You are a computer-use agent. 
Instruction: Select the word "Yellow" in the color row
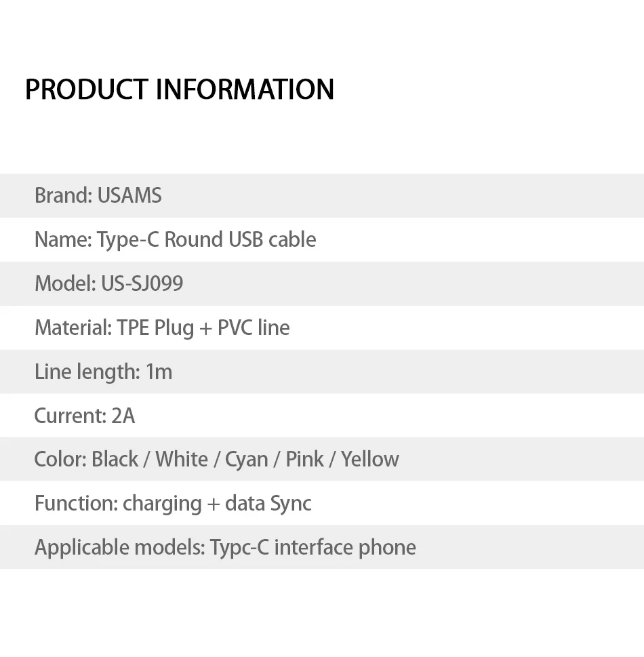click(370, 459)
